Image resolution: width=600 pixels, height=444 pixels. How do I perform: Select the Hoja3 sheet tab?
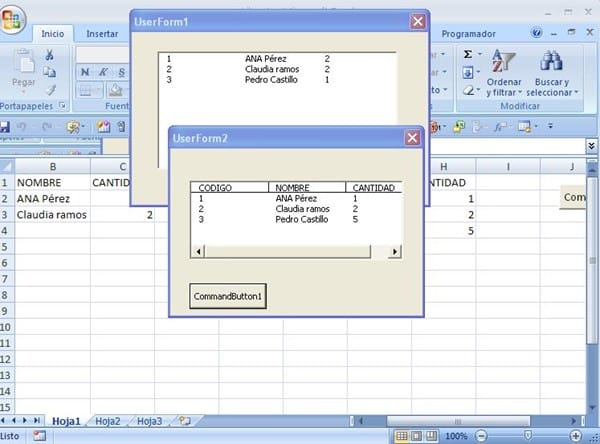point(149,421)
